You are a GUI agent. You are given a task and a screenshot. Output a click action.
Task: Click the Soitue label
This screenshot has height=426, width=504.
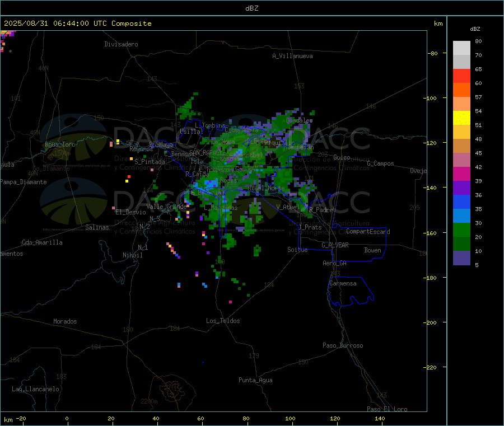pos(297,250)
